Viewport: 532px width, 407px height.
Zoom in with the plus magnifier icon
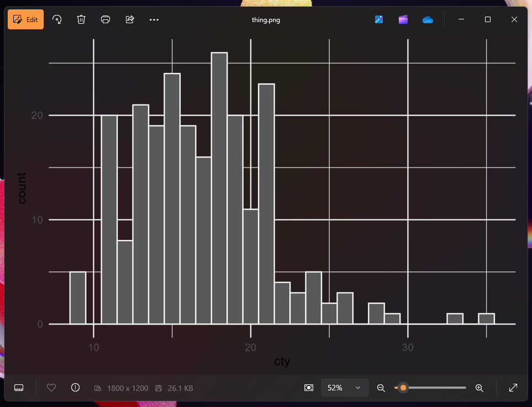tap(479, 388)
